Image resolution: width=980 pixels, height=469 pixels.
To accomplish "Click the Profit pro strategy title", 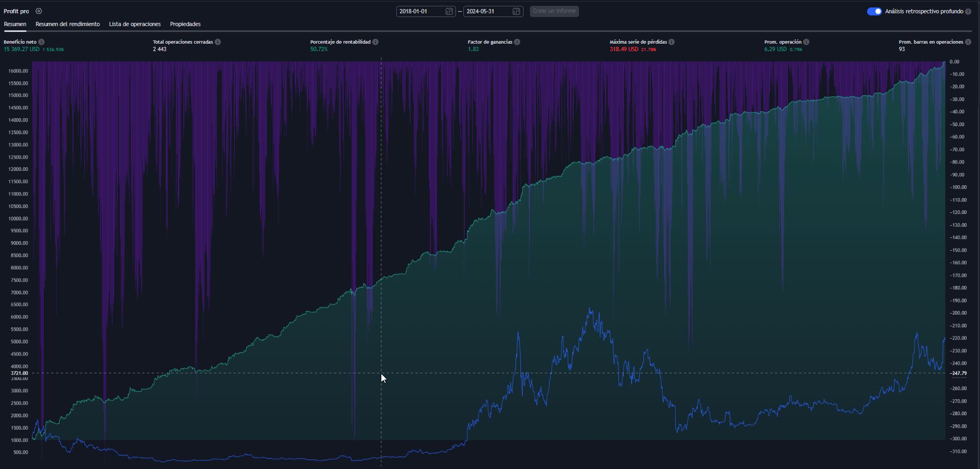I will pos(17,11).
